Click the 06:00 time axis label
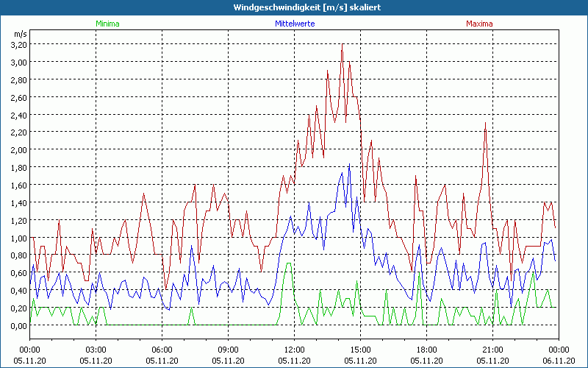Screen dimensions: 588x368 [x=162, y=350]
